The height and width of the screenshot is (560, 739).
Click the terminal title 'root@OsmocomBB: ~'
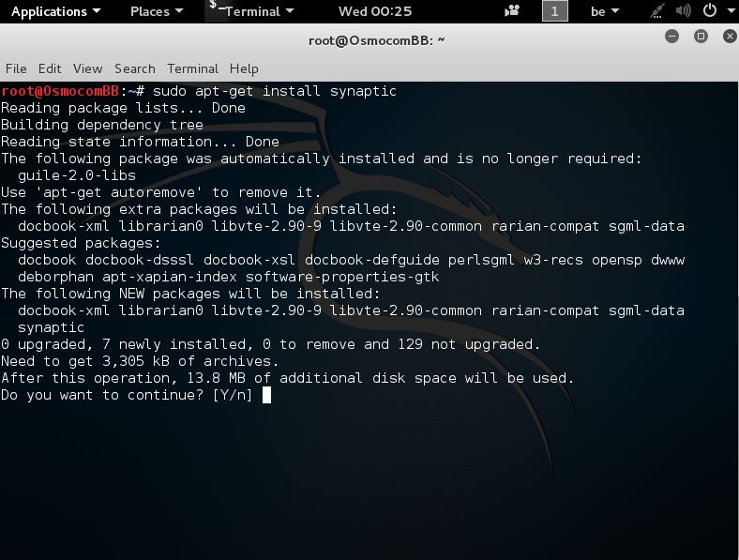pyautogui.click(x=376, y=40)
